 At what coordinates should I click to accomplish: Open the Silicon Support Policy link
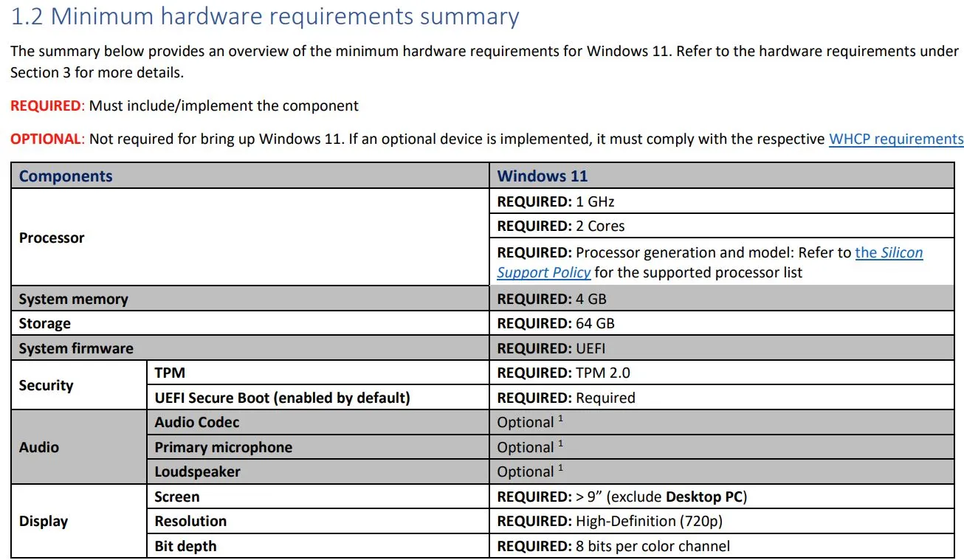[710, 263]
